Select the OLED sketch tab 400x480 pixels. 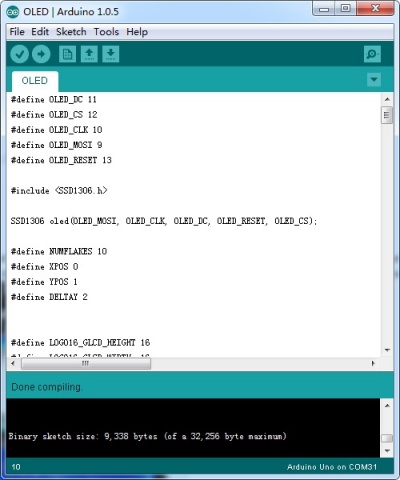tap(35, 81)
